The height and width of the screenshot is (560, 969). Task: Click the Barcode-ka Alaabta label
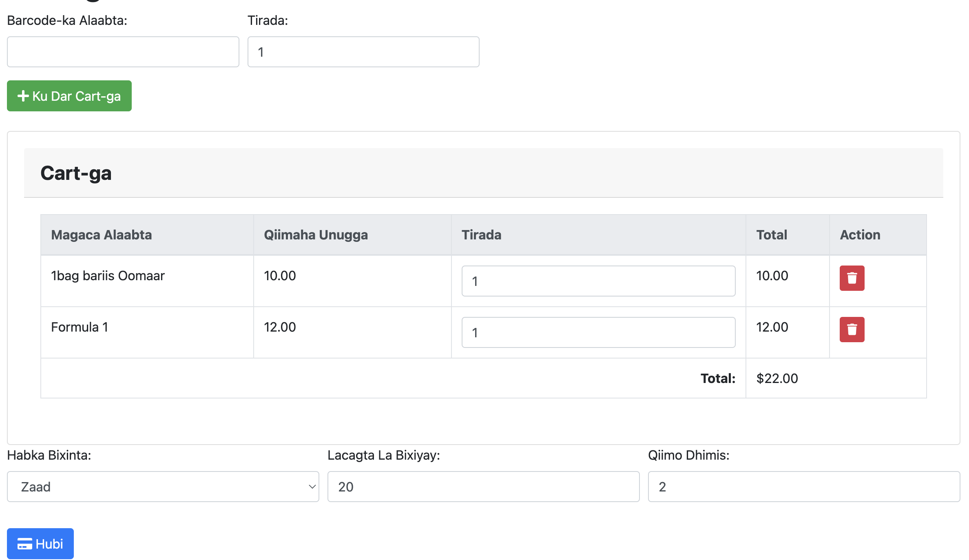67,20
